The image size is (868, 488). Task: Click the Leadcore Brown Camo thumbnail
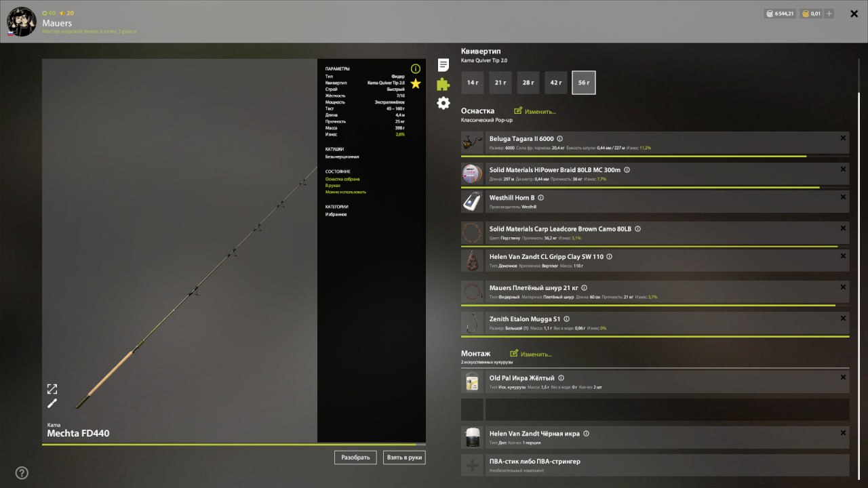472,233
